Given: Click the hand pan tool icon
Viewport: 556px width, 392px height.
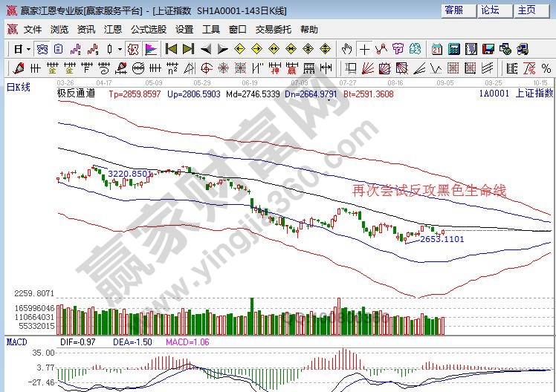Looking at the screenshot, I should 346,49.
